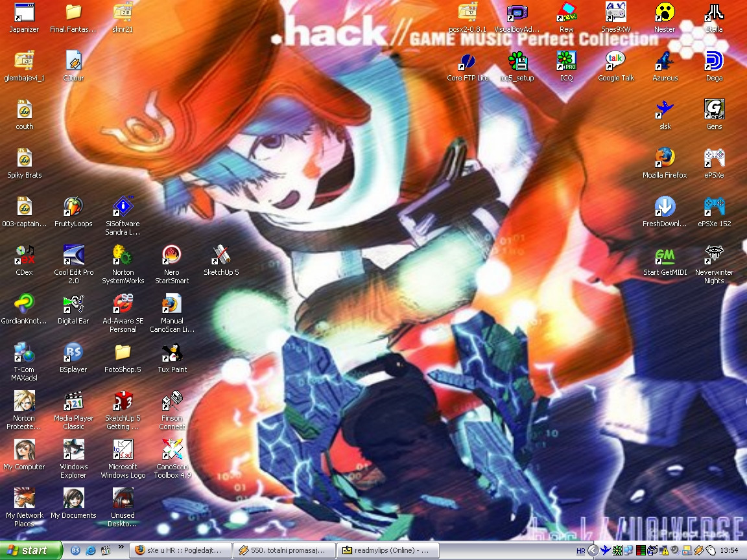
Task: Open FreshDownload shortcut
Action: point(665,212)
